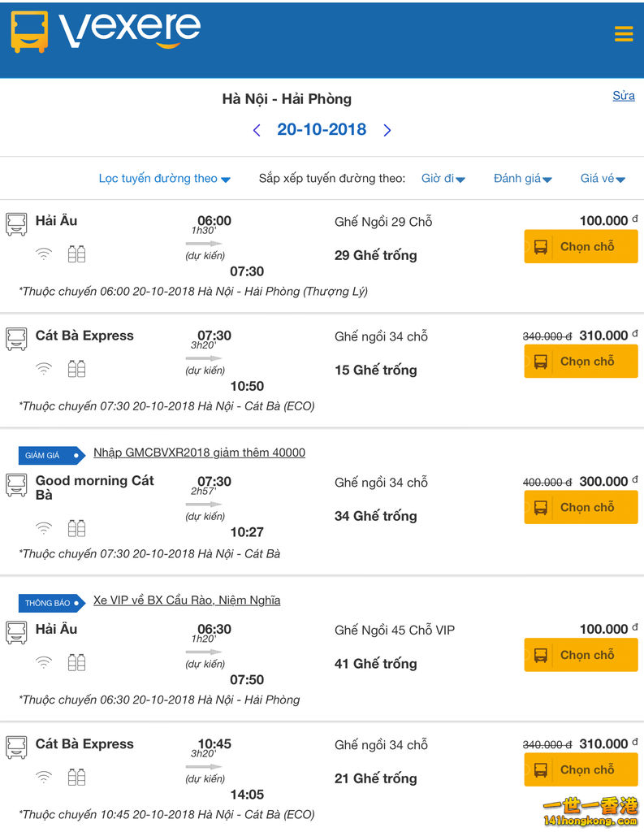Open the hamburger menu icon
644x832 pixels.
coord(624,34)
